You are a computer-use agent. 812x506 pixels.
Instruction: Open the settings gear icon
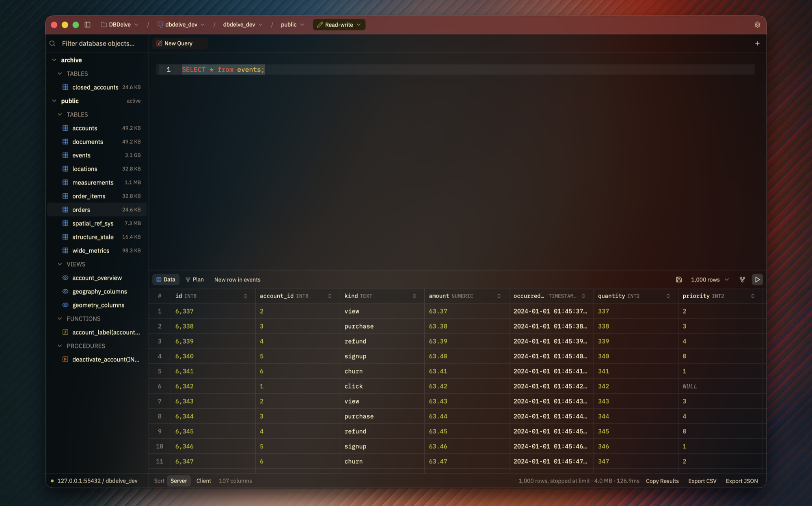pyautogui.click(x=757, y=25)
